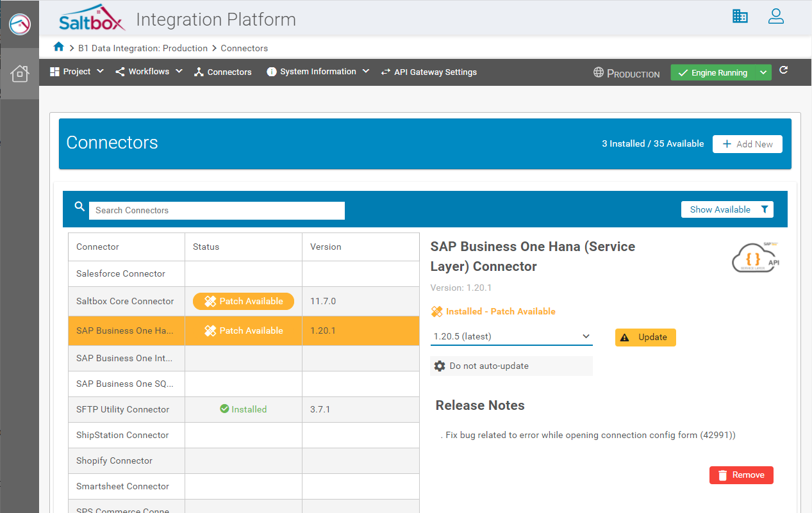
Task: Open the version selector showing 1.20.5 (latest)
Action: [511, 336]
